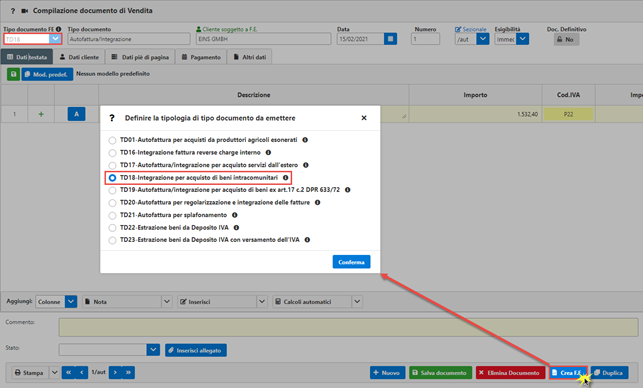Select TD23 Estrazione con versamento dell'IVA
This screenshot has height=388, width=643.
coord(112,240)
